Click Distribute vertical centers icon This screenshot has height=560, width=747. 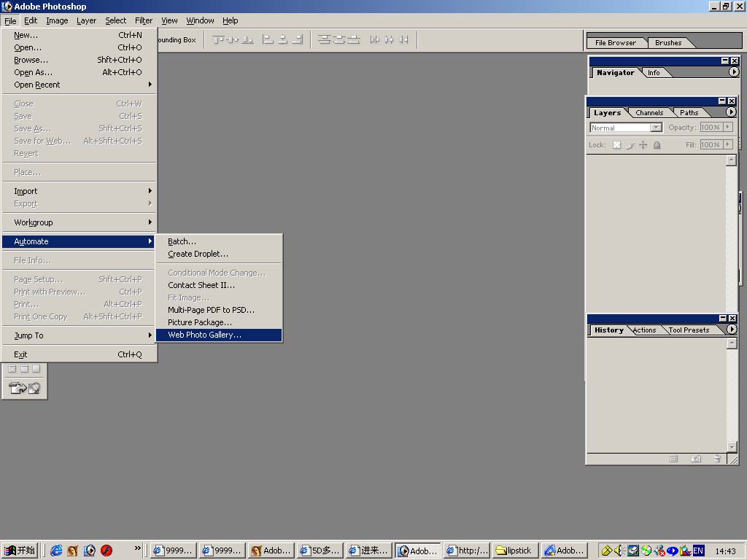[x=338, y=39]
